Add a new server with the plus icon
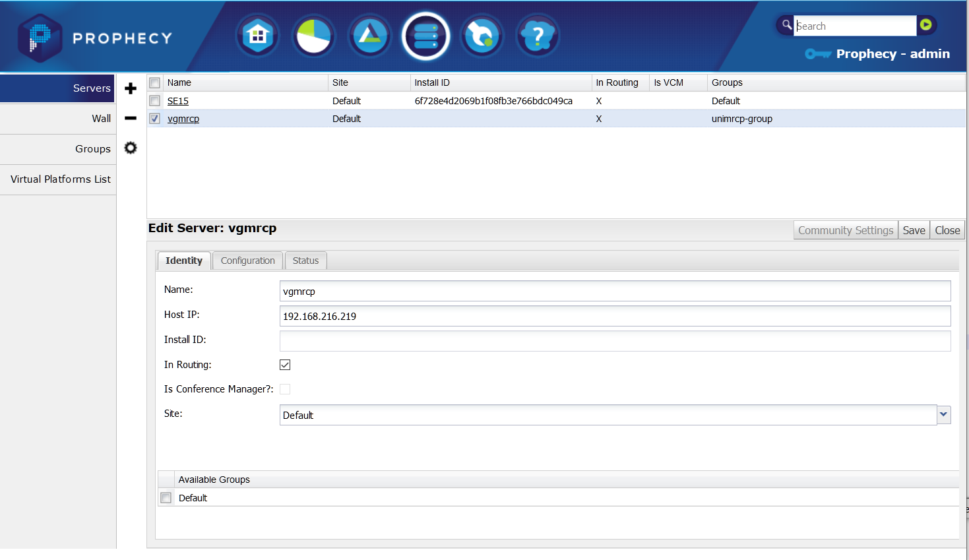This screenshot has height=560, width=969. pos(131,88)
